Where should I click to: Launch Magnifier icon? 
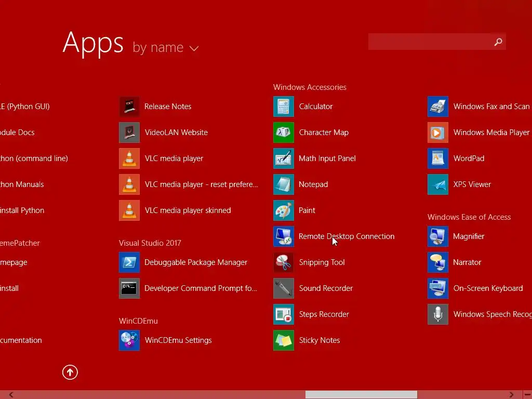pos(438,236)
